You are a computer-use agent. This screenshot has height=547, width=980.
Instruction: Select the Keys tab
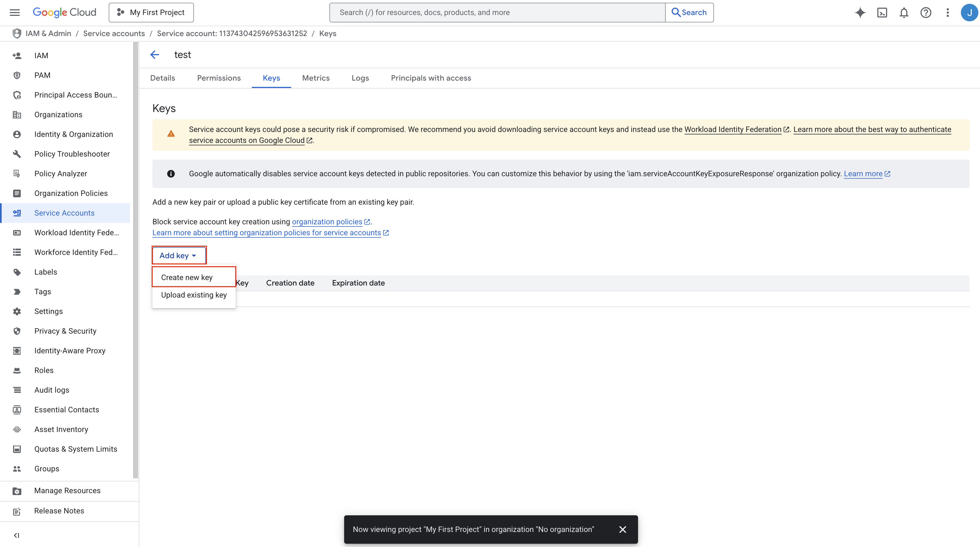271,78
